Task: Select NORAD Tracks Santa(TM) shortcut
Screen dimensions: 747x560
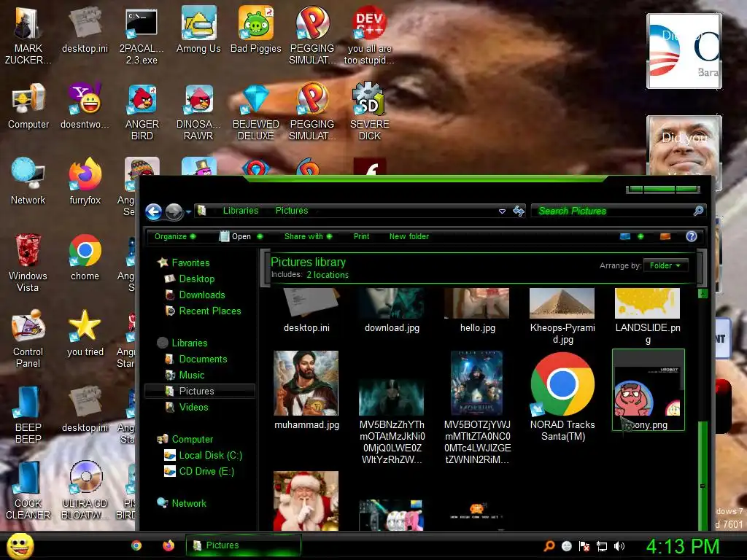Action: [562, 397]
